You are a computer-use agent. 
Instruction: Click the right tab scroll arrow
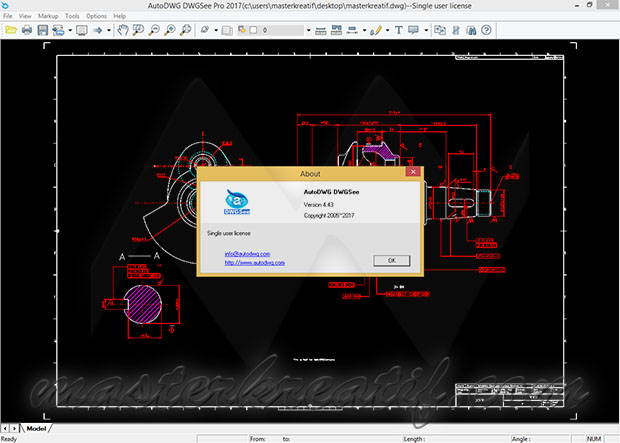14,428
